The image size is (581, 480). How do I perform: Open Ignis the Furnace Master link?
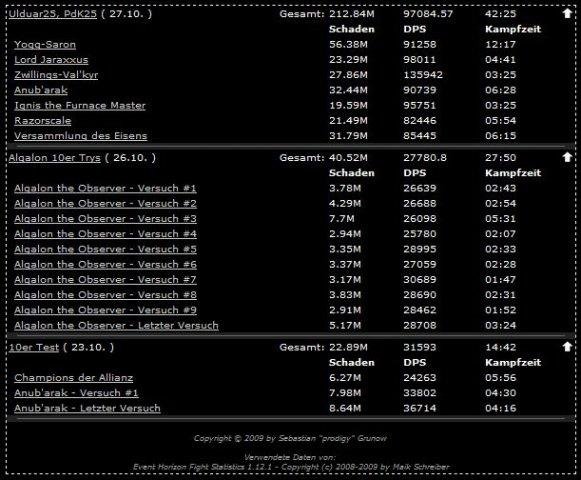point(80,106)
